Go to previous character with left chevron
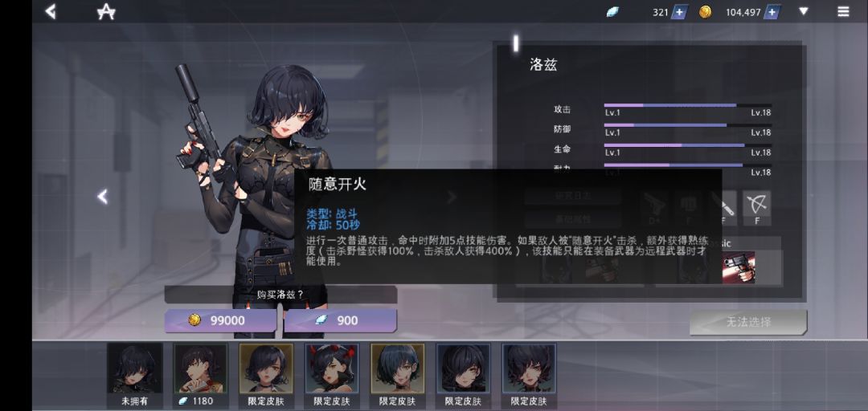Viewport: 868px width, 411px height. click(102, 197)
